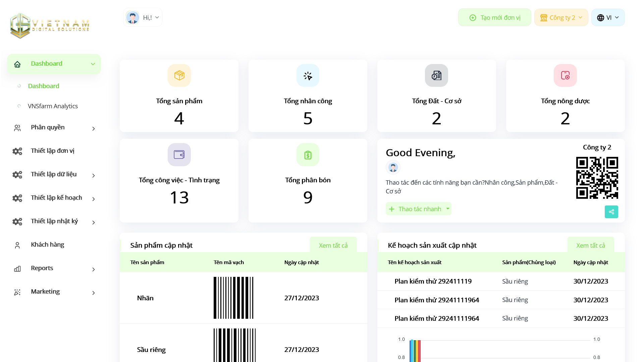The width and height of the screenshot is (644, 362).
Task: Click the Tổng công việc wallet icon
Action: (179, 155)
